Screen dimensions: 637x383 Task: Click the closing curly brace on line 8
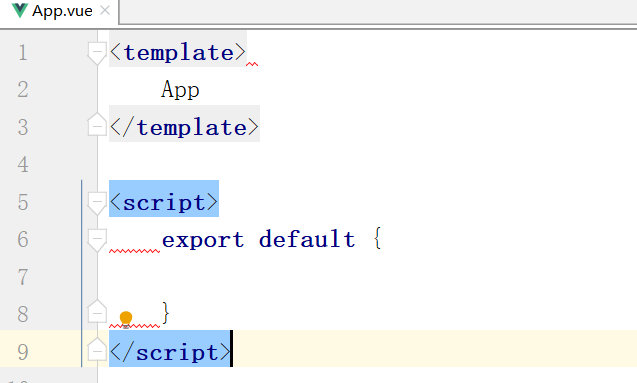tap(165, 313)
